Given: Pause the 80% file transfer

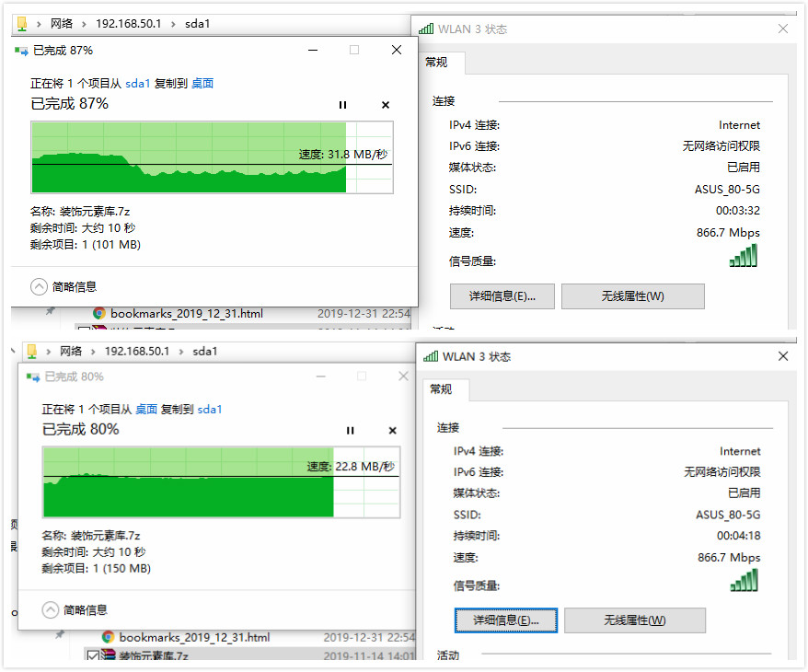Looking at the screenshot, I should tap(350, 430).
